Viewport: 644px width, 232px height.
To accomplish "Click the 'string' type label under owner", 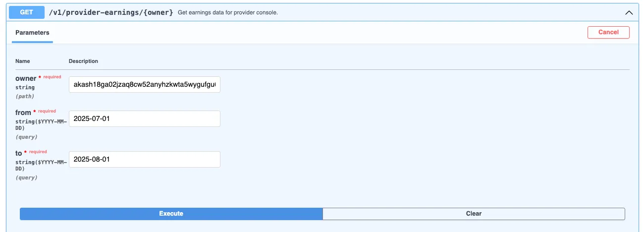I will (x=25, y=87).
